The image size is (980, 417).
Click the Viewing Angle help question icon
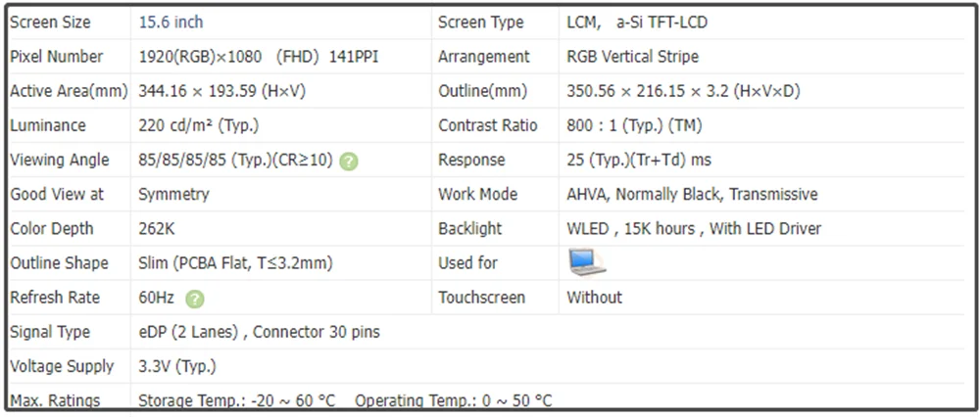pyautogui.click(x=349, y=162)
